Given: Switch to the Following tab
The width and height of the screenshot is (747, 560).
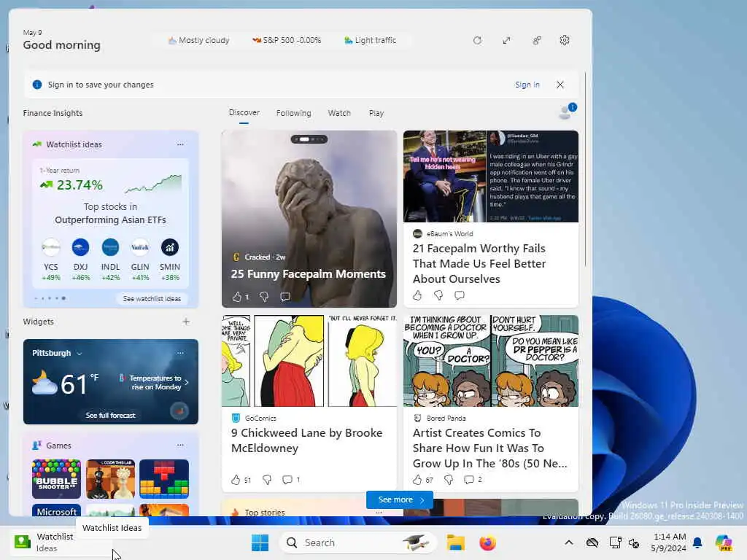Looking at the screenshot, I should tap(293, 113).
